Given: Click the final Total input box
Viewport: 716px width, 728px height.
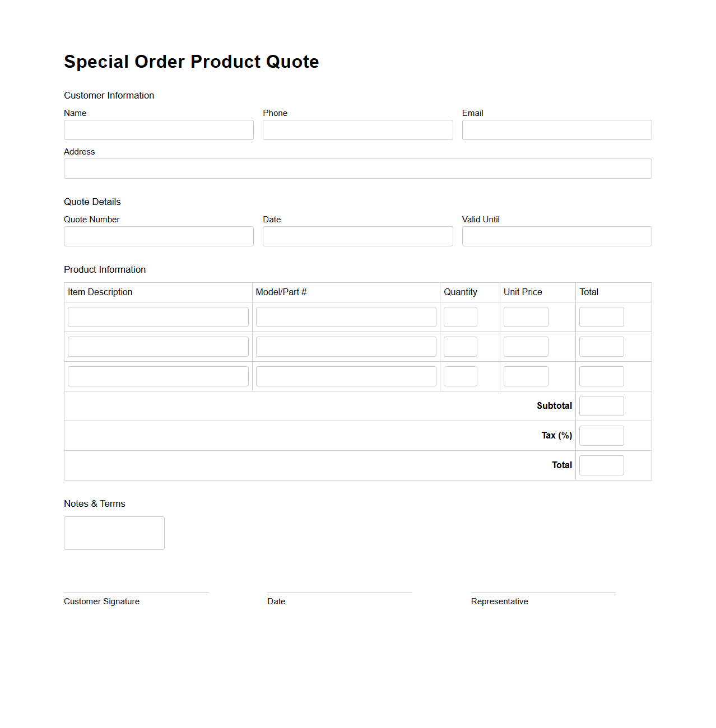Looking at the screenshot, I should [x=601, y=465].
